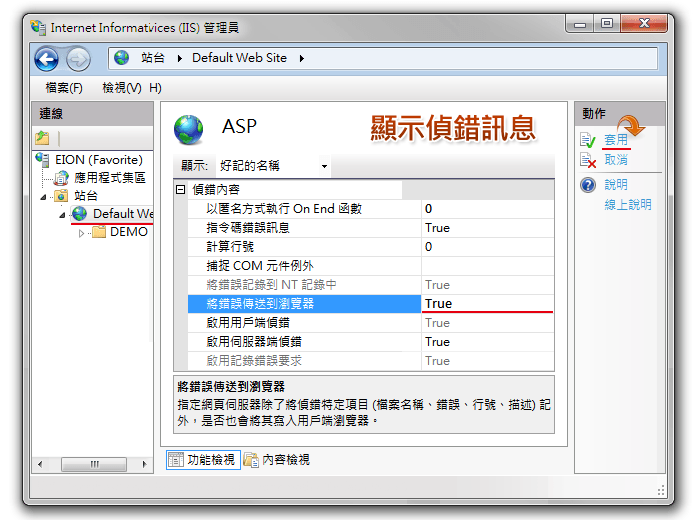This screenshot has width=700, height=520.
Task: Click 站台 segment in address breadcrumb
Action: (x=153, y=58)
